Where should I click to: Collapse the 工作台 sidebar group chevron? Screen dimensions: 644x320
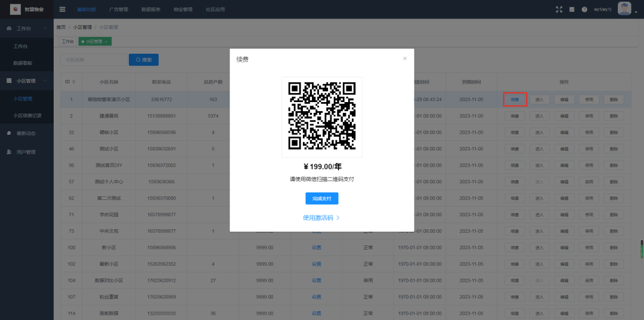pos(45,29)
